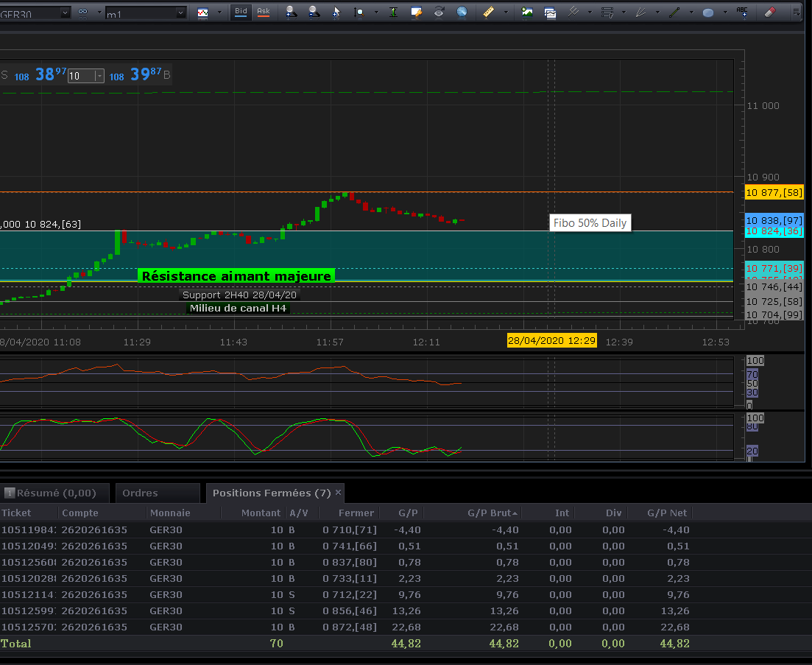Click the zoom in magnifier icon

click(291, 12)
